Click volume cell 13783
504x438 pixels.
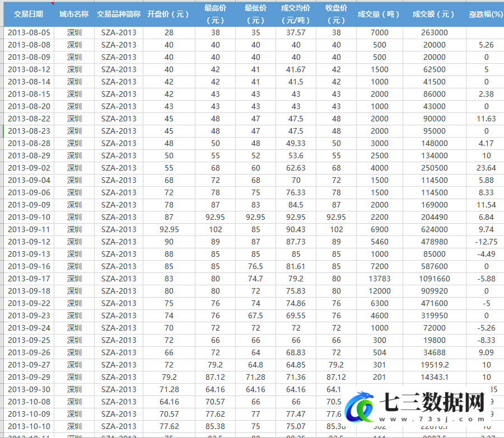coord(380,279)
